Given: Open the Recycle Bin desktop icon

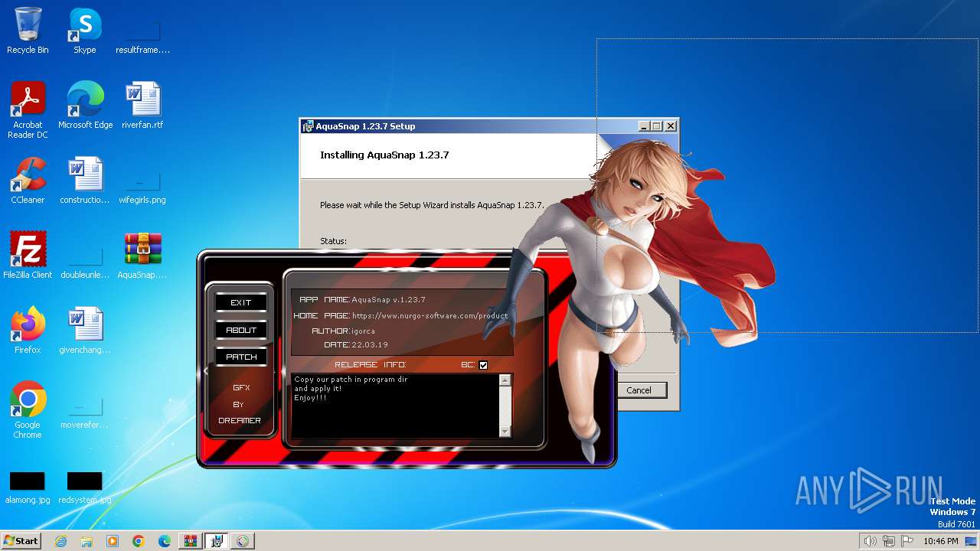Looking at the screenshot, I should (28, 31).
